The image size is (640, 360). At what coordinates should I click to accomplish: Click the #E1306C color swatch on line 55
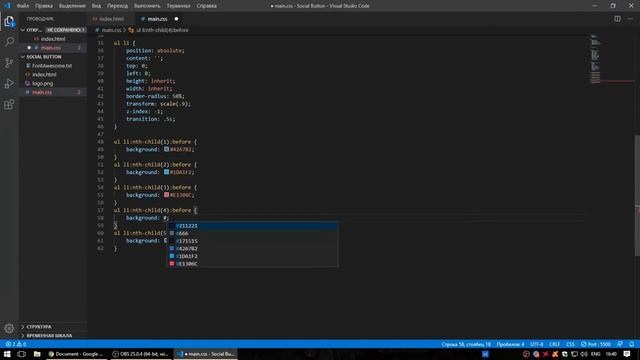(167, 195)
